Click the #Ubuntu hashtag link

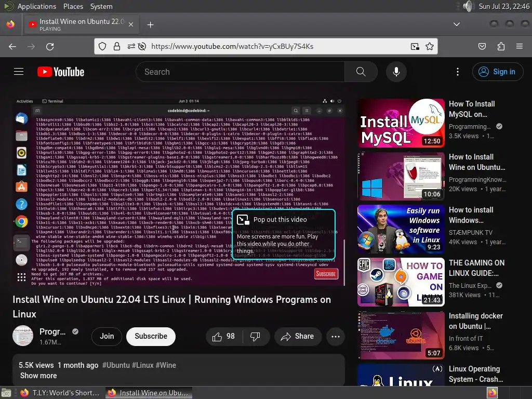116,365
